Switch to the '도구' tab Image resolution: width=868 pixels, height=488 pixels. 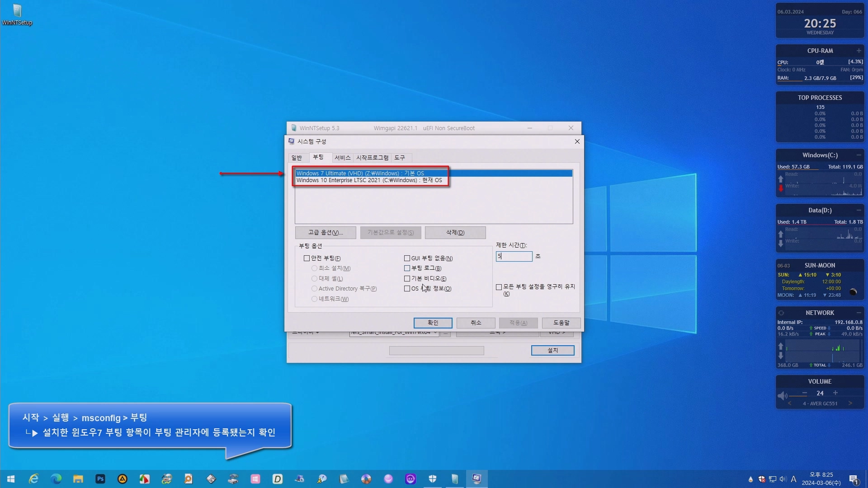[400, 158]
